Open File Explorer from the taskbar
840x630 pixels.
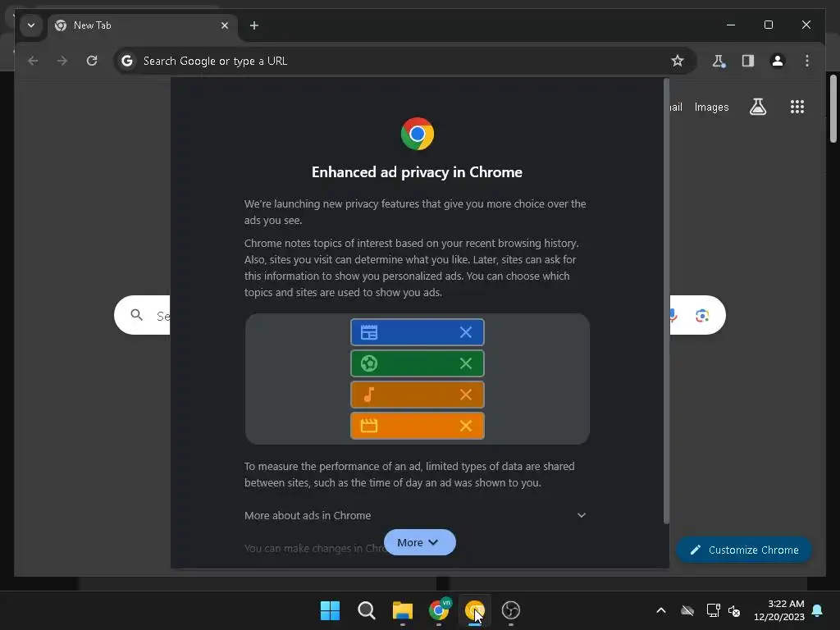(402, 610)
